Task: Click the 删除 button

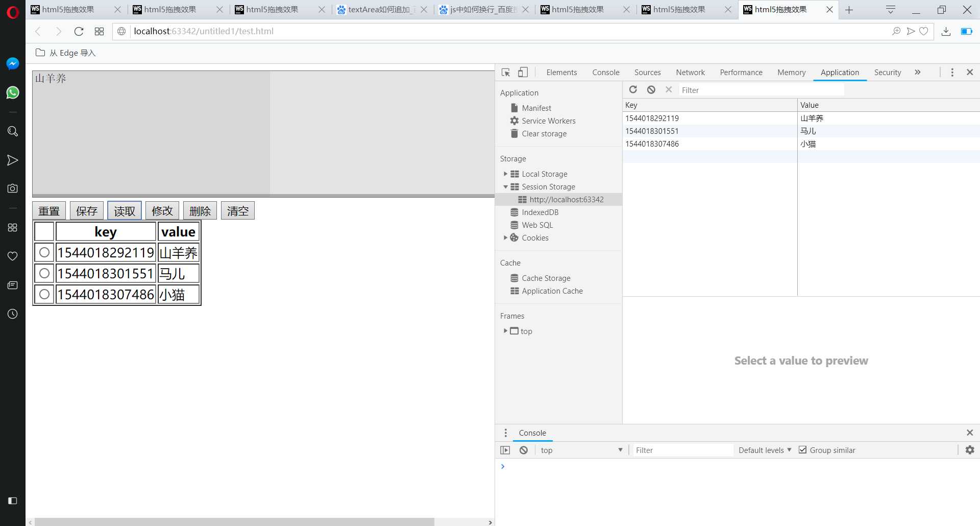Action: (200, 211)
